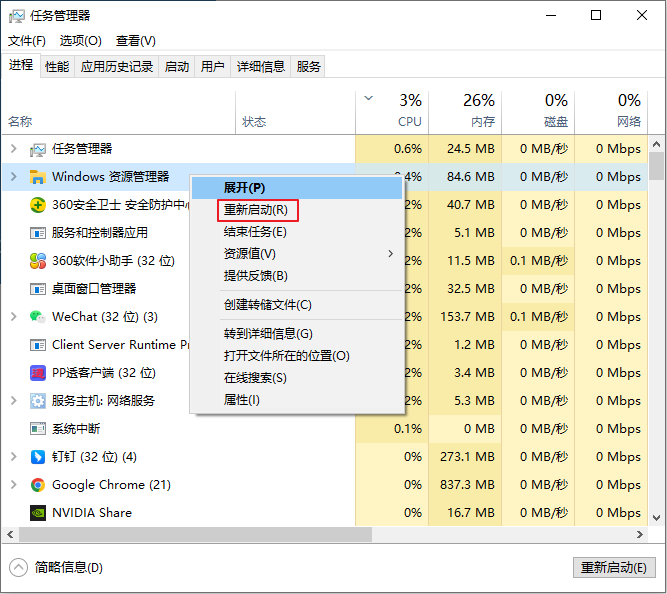Sort by the 磁盘 column header
Screen dimensions: 667x594
coord(538,113)
